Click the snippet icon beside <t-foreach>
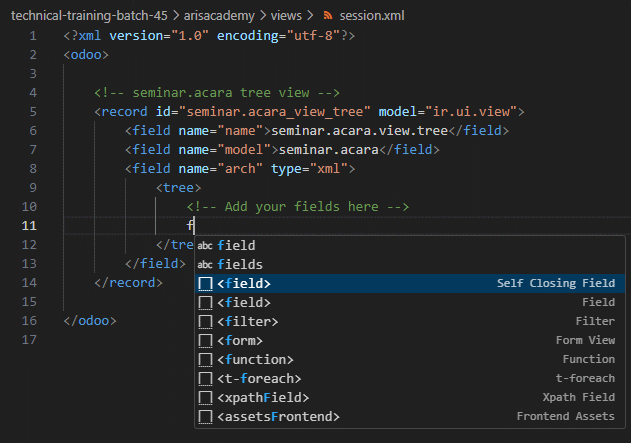The image size is (631, 443). coord(205,379)
